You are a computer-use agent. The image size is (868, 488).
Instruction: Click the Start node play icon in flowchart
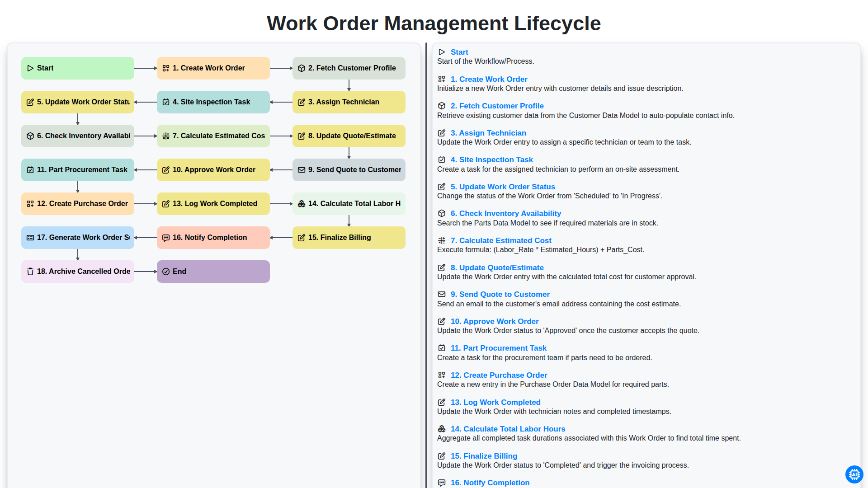pyautogui.click(x=30, y=68)
